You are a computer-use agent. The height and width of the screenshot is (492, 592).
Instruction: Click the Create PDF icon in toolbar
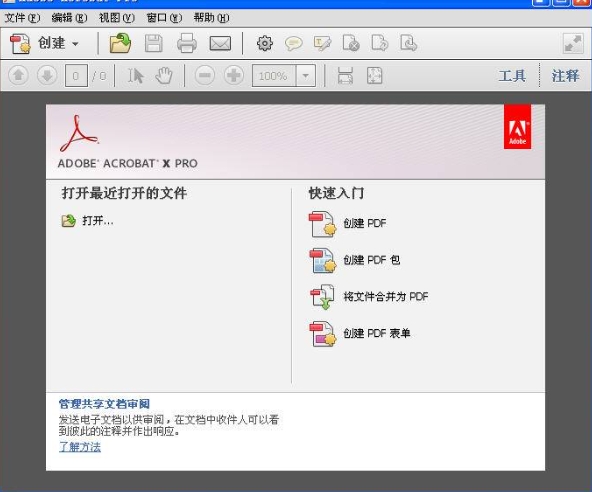pos(20,43)
